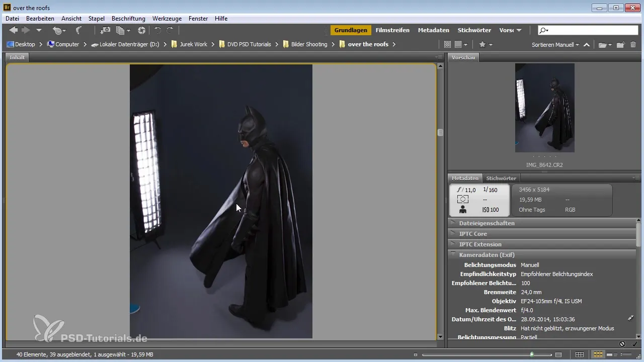Go forward with the right arrow button

26,31
